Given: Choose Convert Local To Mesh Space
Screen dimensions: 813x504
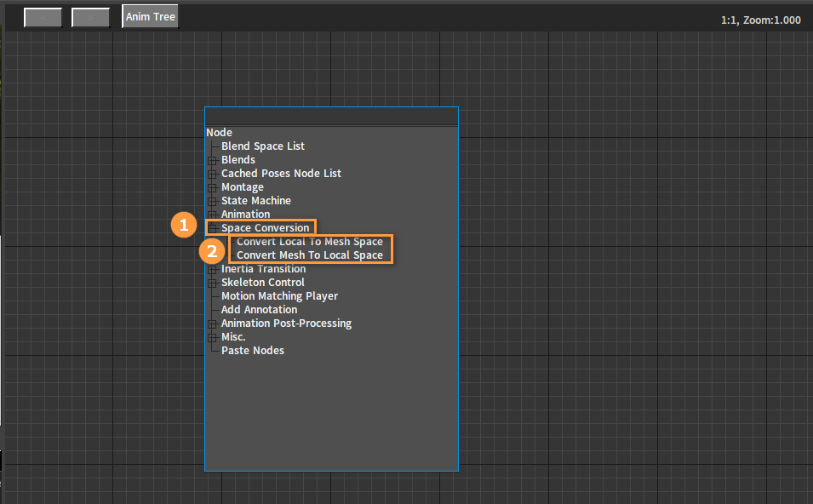Looking at the screenshot, I should pos(310,242).
